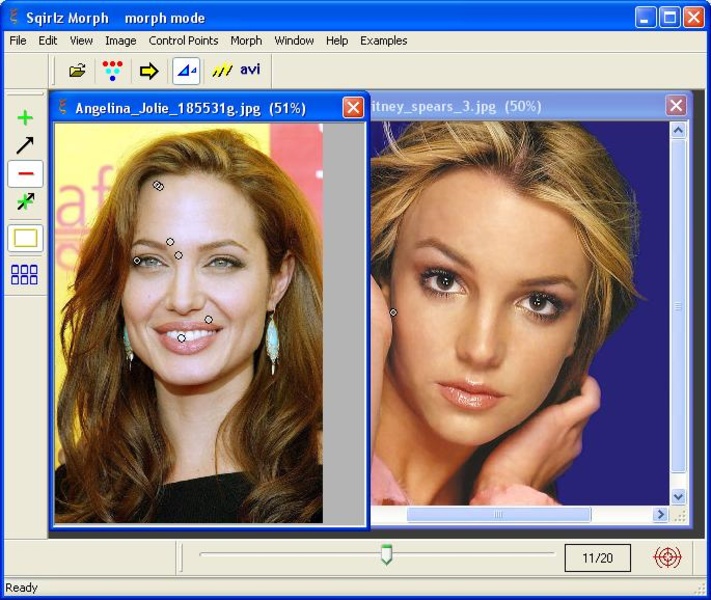Viewport: 711px width, 600px height.
Task: Click the open file folder icon
Action: click(77, 71)
